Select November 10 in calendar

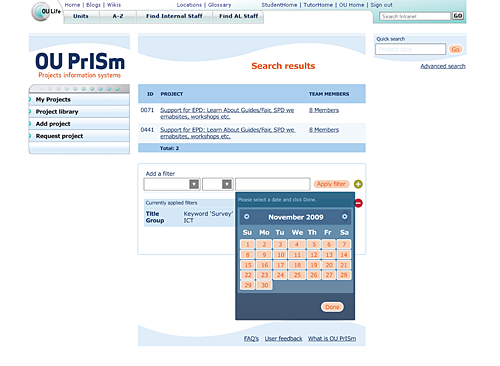pos(281,255)
